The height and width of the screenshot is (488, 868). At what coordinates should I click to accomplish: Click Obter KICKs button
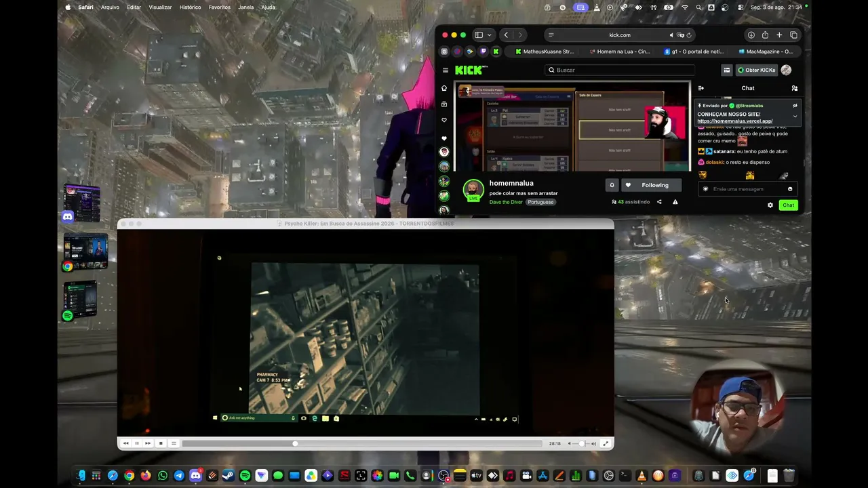[x=756, y=70]
